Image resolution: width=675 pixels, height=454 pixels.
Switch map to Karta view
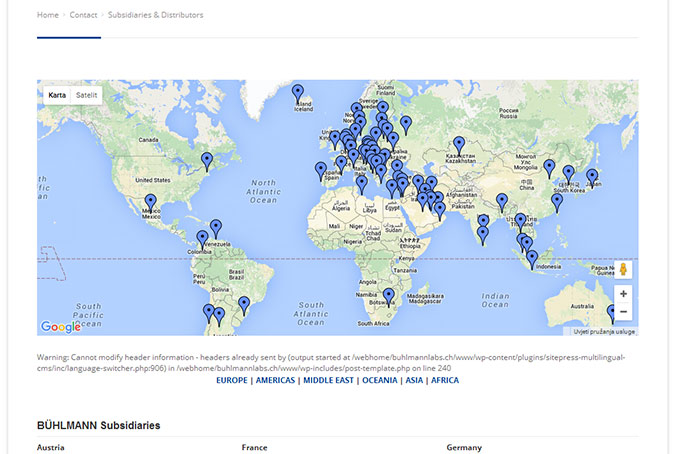[x=57, y=95]
